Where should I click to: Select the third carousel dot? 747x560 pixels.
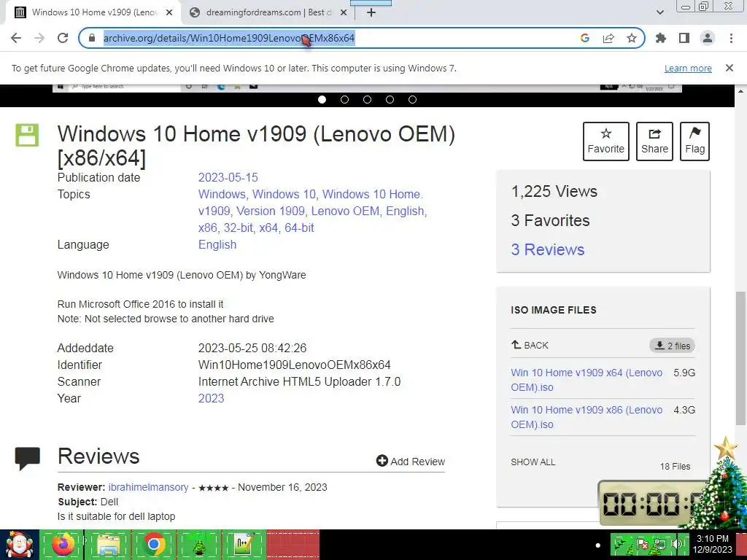[x=368, y=99]
